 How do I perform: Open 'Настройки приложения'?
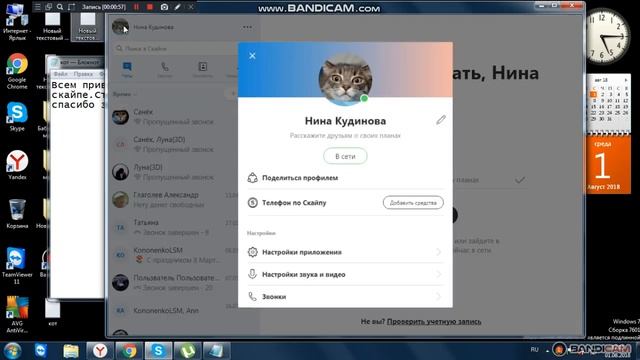345,252
